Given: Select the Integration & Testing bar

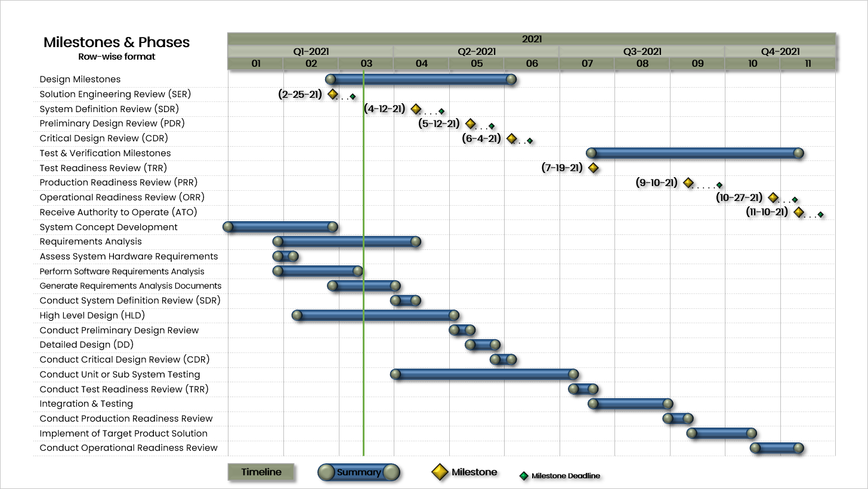Looking at the screenshot, I should coord(631,404).
